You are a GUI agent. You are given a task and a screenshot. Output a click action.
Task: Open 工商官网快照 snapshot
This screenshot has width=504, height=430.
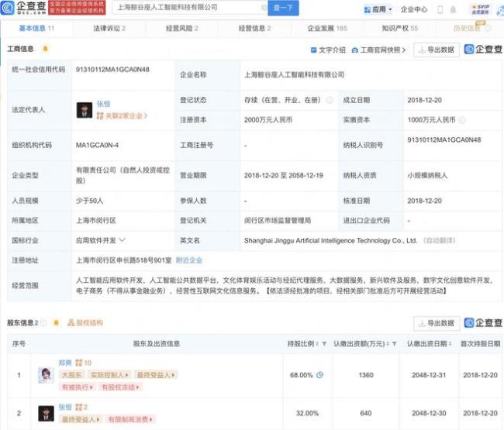pyautogui.click(x=379, y=50)
